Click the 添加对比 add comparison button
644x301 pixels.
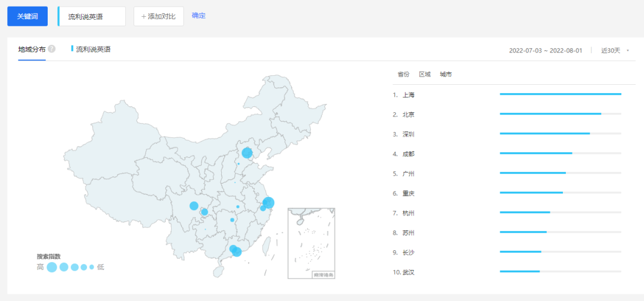point(159,16)
